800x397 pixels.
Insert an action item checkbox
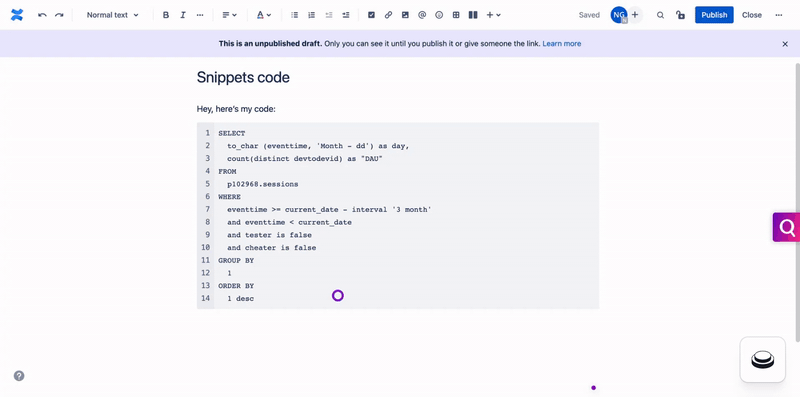[371, 15]
